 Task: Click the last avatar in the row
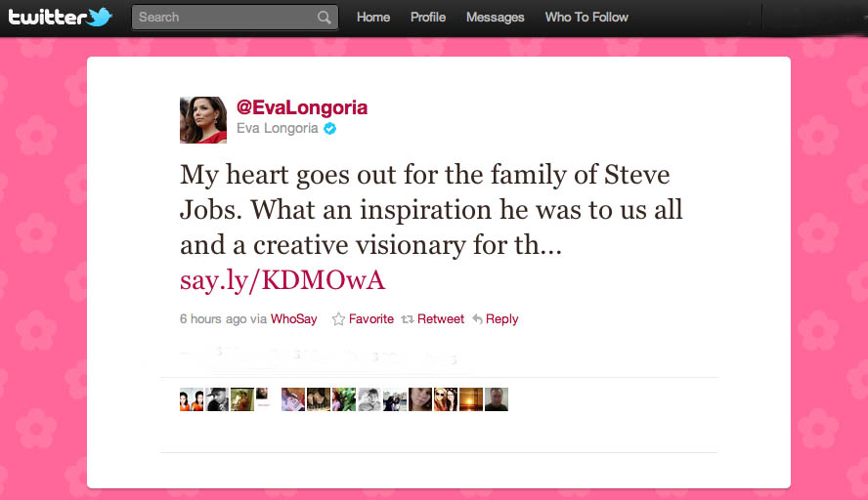497,399
